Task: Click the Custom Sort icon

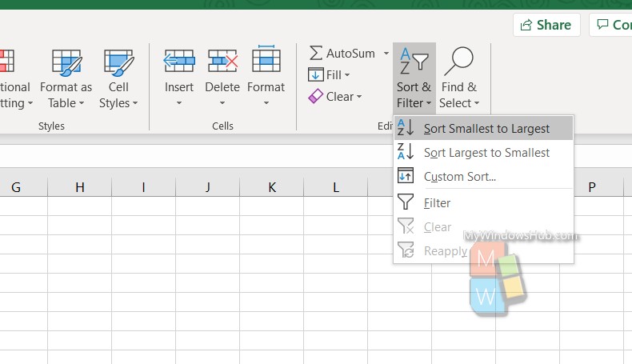Action: pyautogui.click(x=406, y=176)
